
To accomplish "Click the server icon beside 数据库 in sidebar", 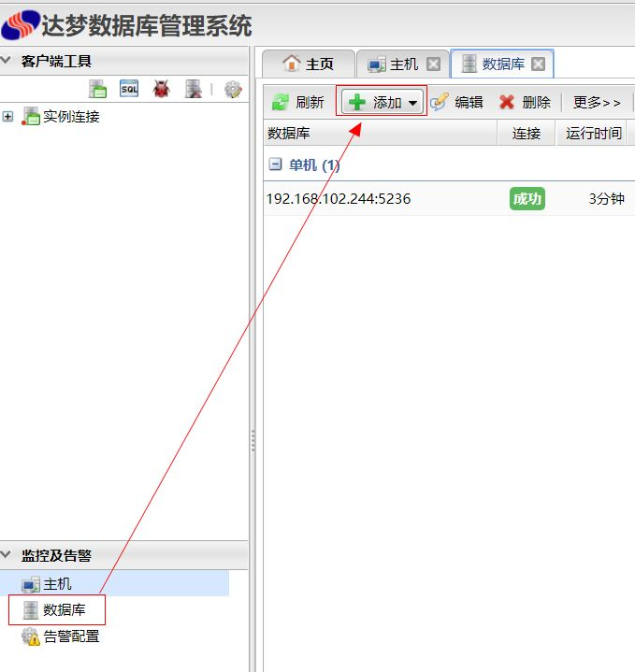I will (x=31, y=610).
